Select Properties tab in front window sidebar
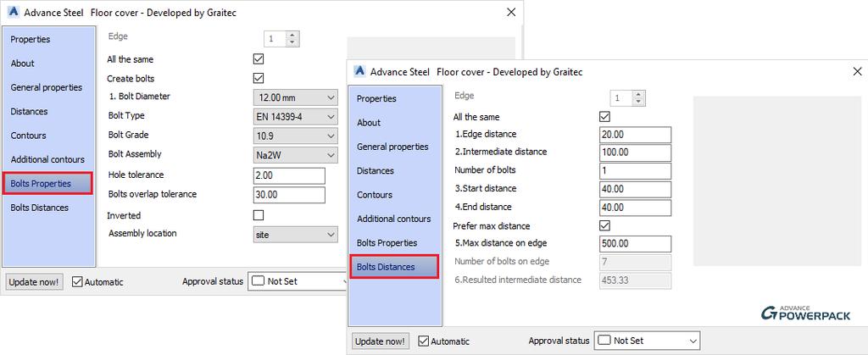The width and height of the screenshot is (868, 355). coord(394,98)
